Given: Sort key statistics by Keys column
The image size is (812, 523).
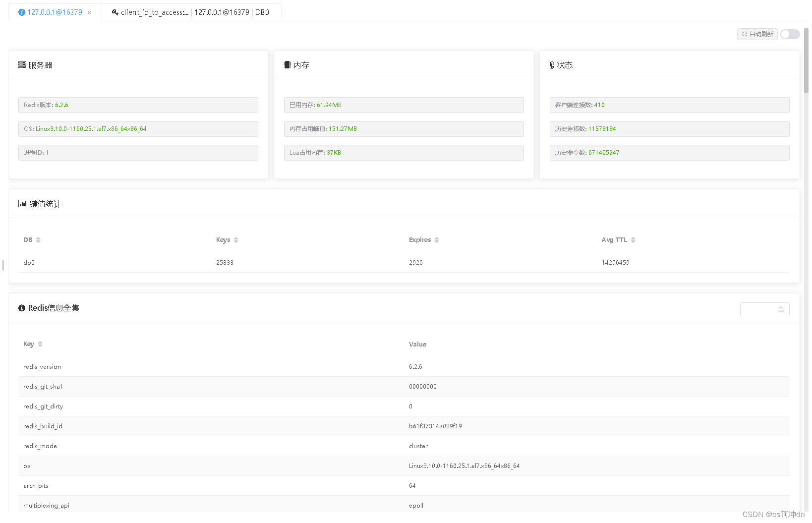Looking at the screenshot, I should tap(236, 240).
